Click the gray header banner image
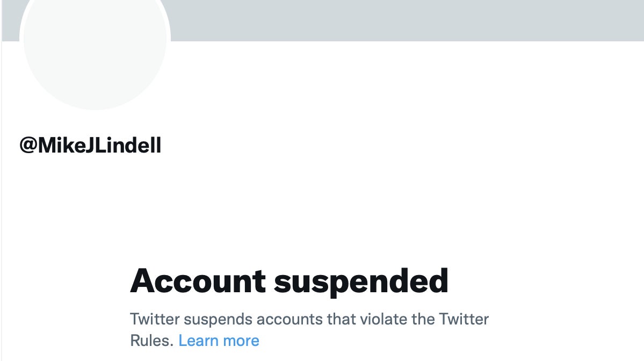 tap(403, 20)
